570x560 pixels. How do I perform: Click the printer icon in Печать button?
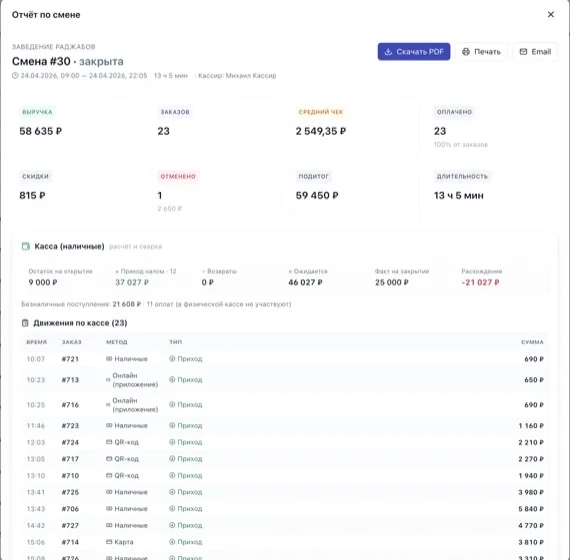(x=466, y=52)
